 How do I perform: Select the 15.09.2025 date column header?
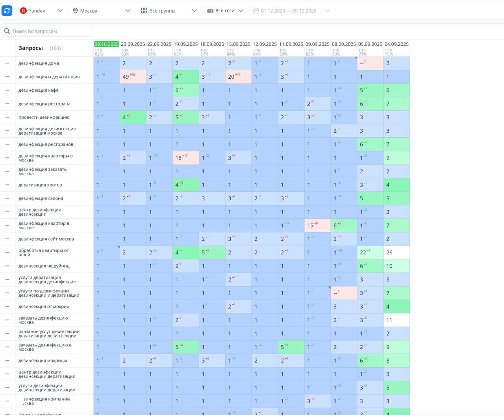pyautogui.click(x=238, y=44)
